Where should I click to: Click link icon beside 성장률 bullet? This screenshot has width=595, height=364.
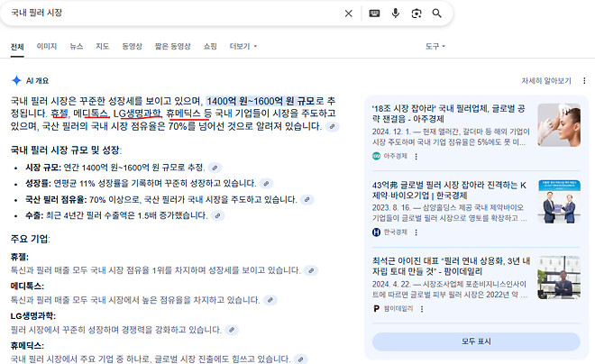[x=266, y=184]
